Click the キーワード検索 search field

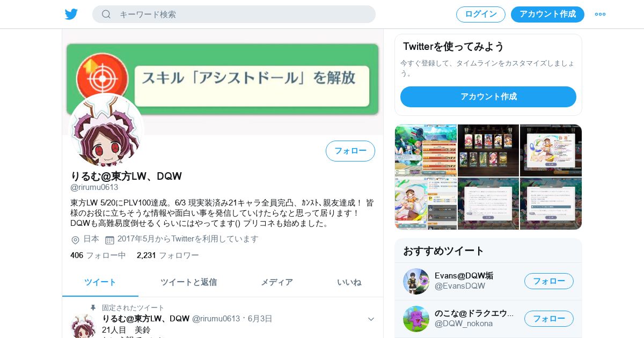[234, 14]
